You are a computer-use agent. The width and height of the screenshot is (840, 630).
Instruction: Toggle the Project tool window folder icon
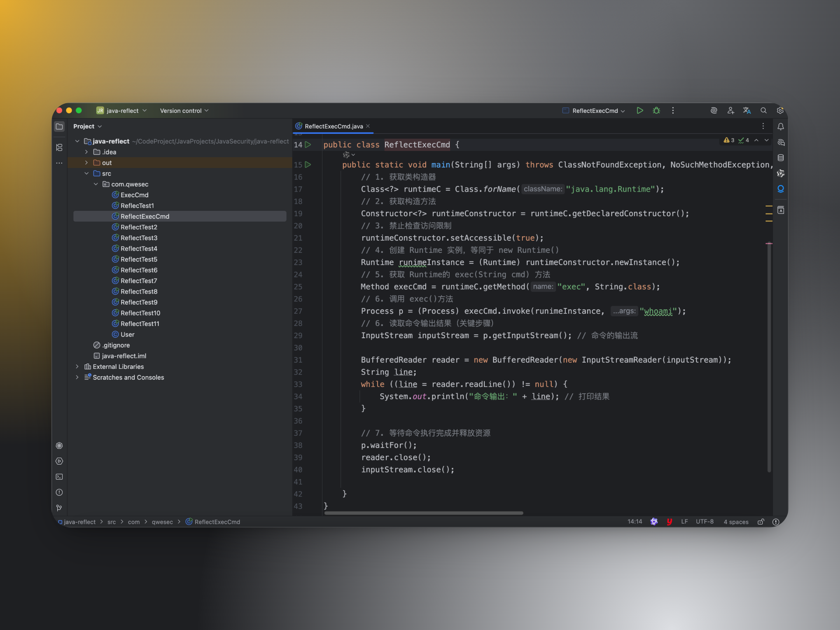[x=59, y=126]
